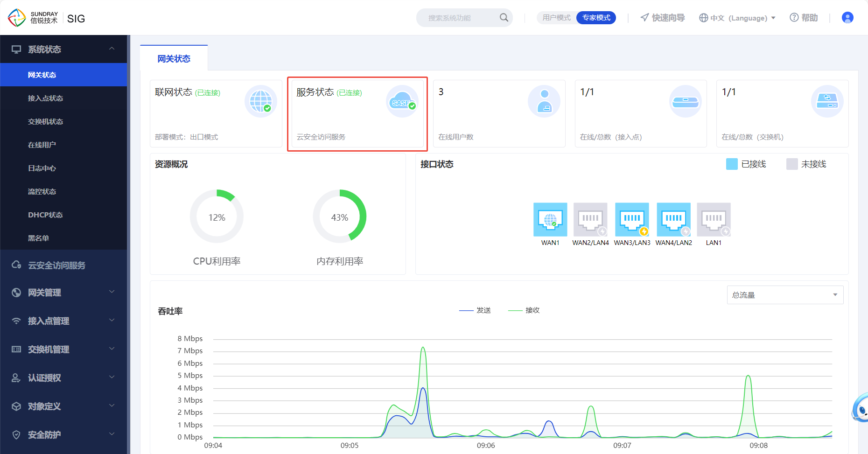Click the help question-mark icon
The image size is (868, 454).
coord(794,18)
